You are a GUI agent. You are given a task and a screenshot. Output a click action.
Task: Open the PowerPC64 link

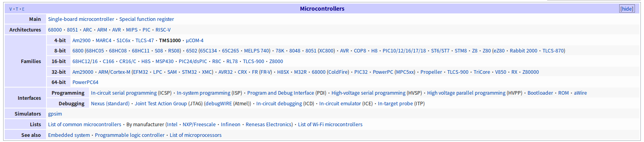coord(85,82)
